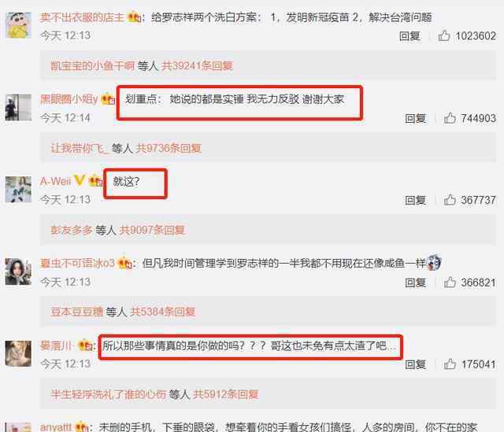
Task: Reply to 卖不出衣服的店主's comment via 回复
Action: [x=409, y=35]
